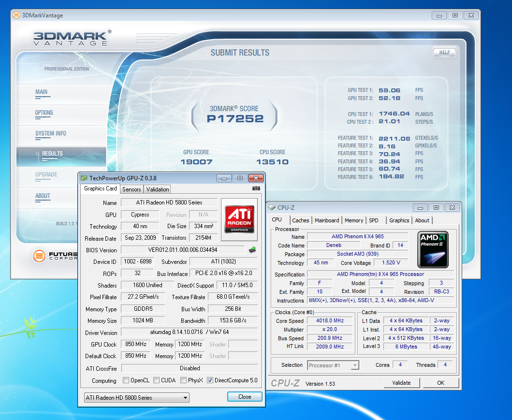Screen dimensions: 512x420
Task: Minimize the 3DMarkVantage window
Action: coord(439,15)
